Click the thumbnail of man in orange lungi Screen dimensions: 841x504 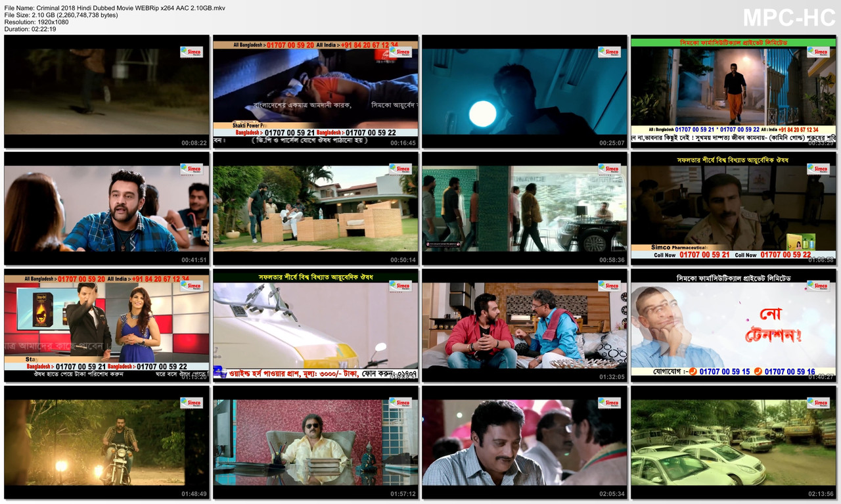click(733, 91)
